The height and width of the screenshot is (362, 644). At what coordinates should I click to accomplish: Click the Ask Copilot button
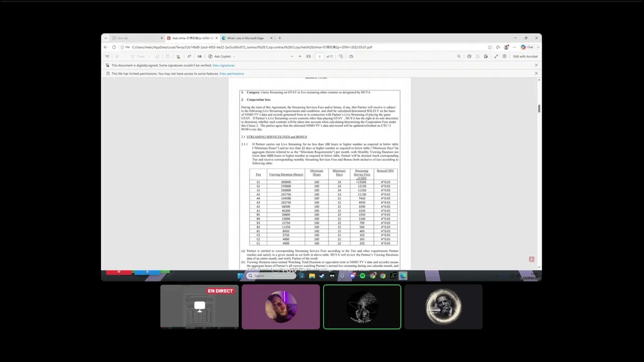coord(220,56)
